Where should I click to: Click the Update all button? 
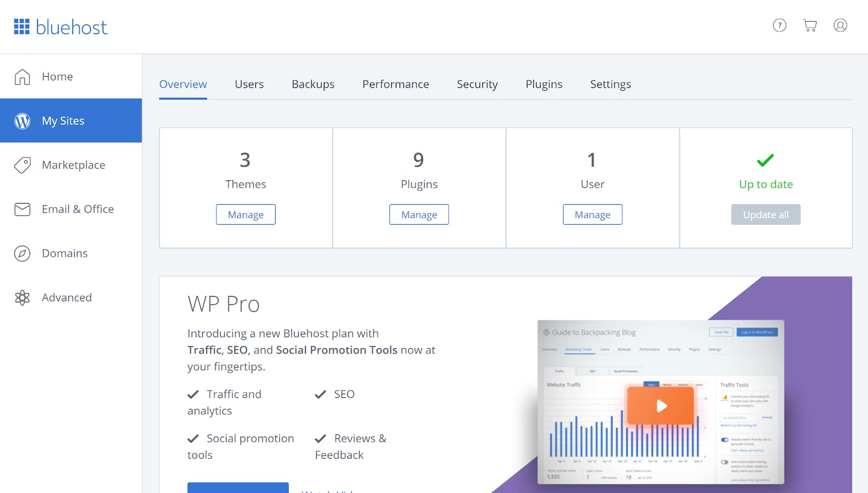point(765,214)
